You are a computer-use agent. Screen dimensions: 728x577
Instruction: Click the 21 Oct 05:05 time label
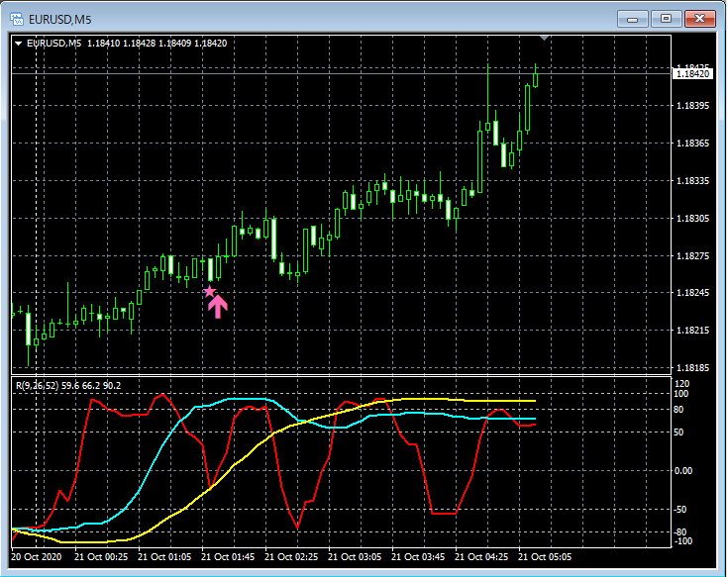click(x=545, y=556)
